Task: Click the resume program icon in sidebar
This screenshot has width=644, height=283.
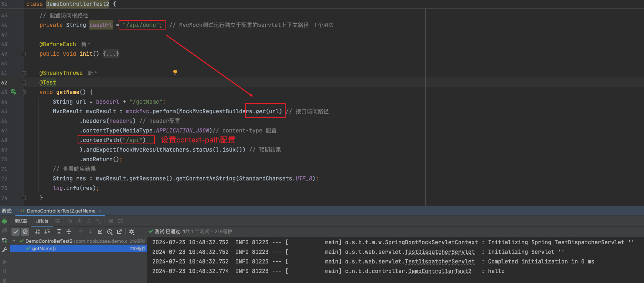Action: click(x=4, y=262)
